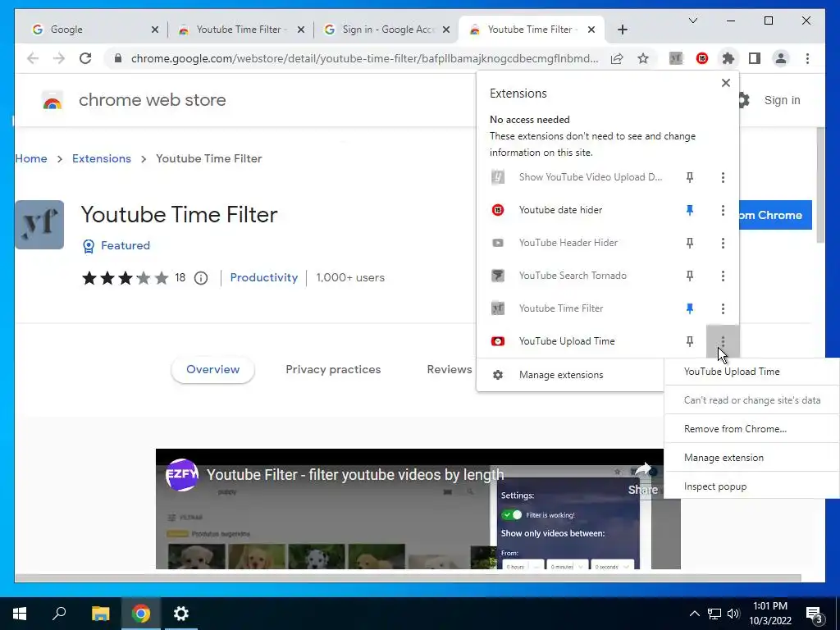Open more options for Youtube Time Filter
This screenshot has width=840, height=630.
tap(723, 308)
